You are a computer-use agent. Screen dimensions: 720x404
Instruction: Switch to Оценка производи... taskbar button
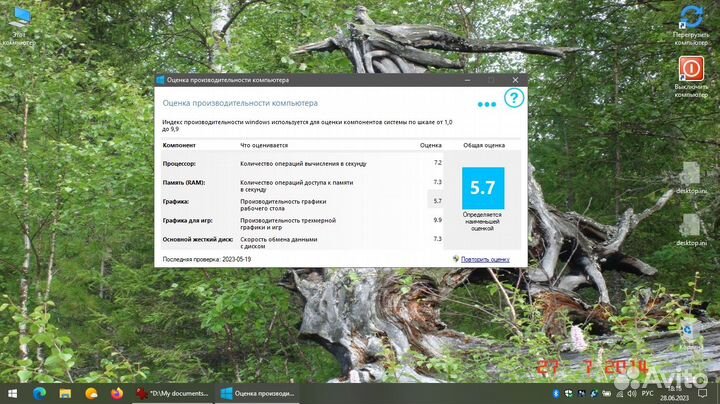(259, 393)
